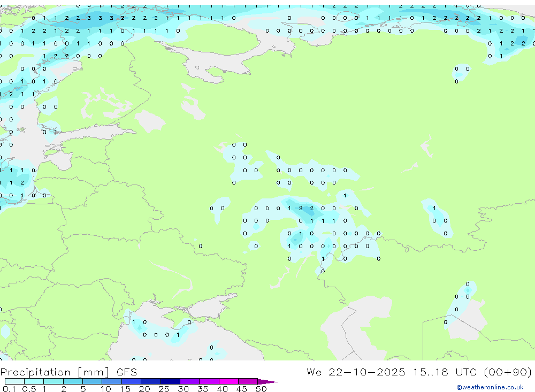The height and width of the screenshot is (392, 535).
Task: Pick legend swatch between 1 and 2
Action: coord(53,381)
